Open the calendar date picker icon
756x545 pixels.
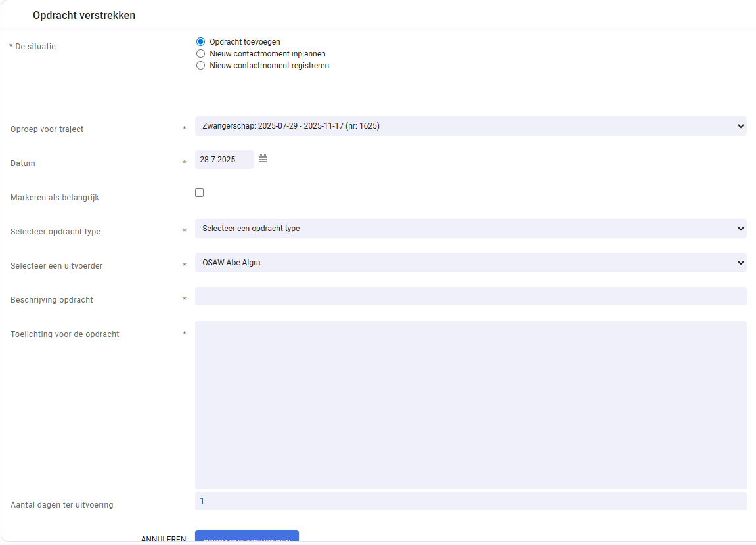point(263,159)
